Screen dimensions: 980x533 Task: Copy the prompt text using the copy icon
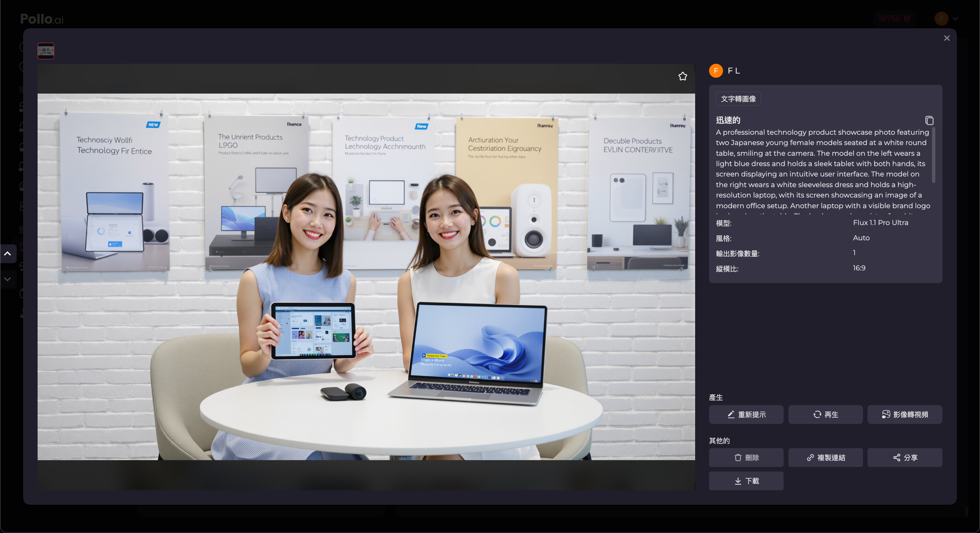click(929, 120)
